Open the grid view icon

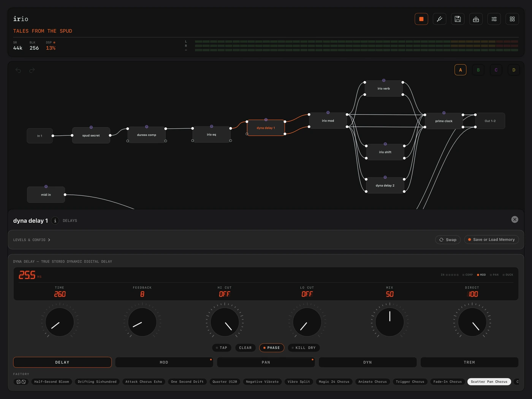tap(512, 19)
